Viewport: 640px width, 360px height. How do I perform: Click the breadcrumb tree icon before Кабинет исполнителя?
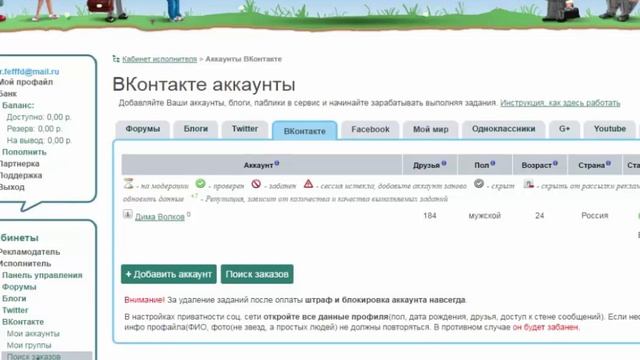click(x=116, y=59)
